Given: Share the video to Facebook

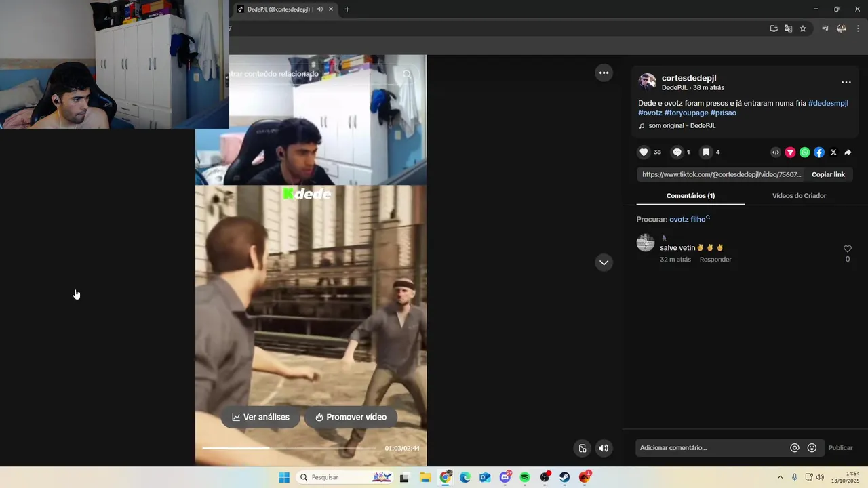Looking at the screenshot, I should [819, 152].
